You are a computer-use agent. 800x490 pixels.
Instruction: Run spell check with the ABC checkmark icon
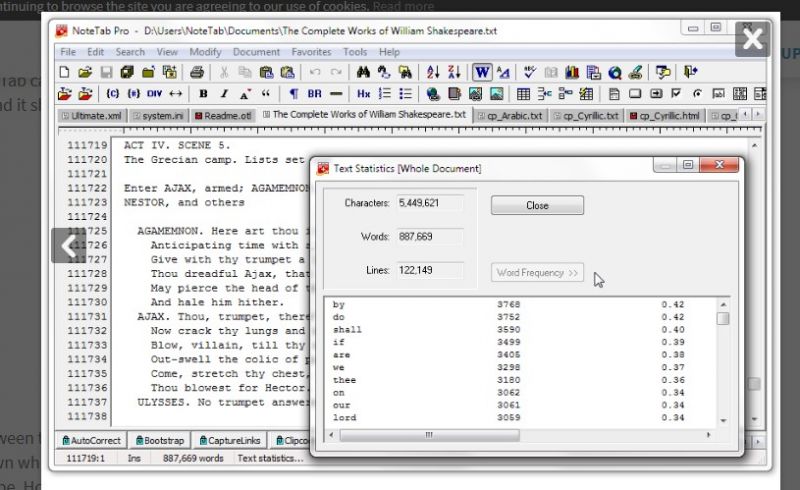click(x=530, y=72)
